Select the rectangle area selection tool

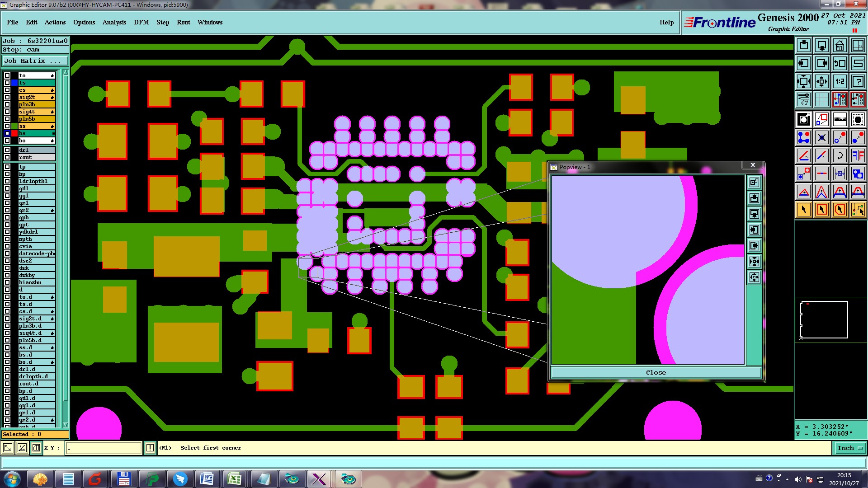[822, 210]
